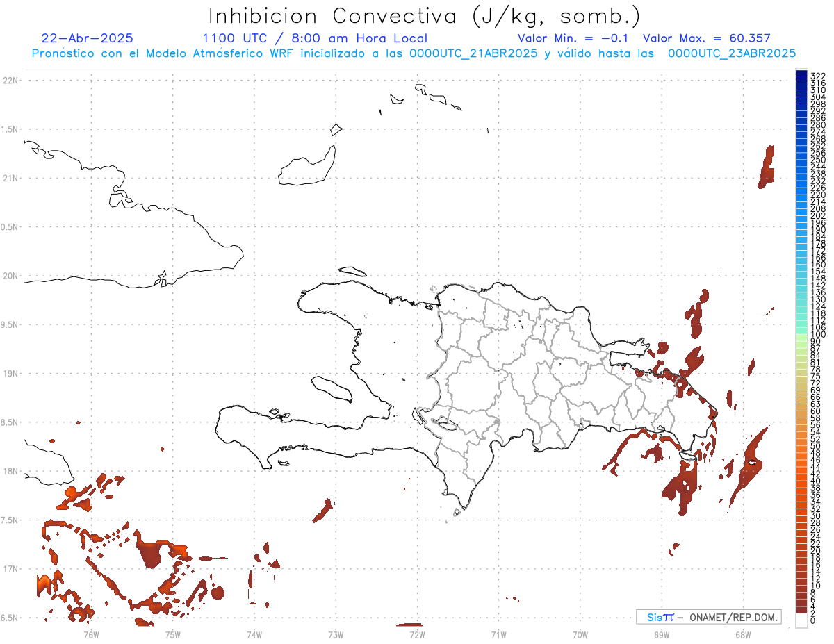Screen dimensions: 834x644
Task: Click the legend value label '280'
Action: 818,125
